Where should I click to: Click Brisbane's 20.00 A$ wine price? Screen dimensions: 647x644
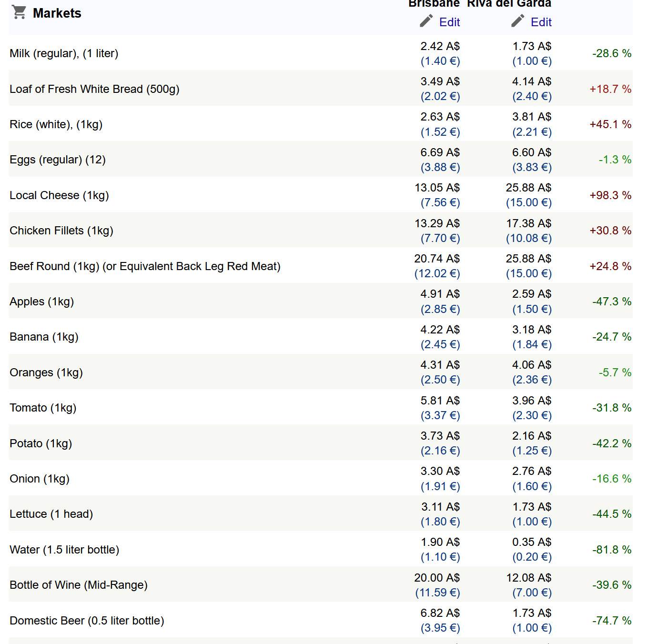(x=436, y=578)
